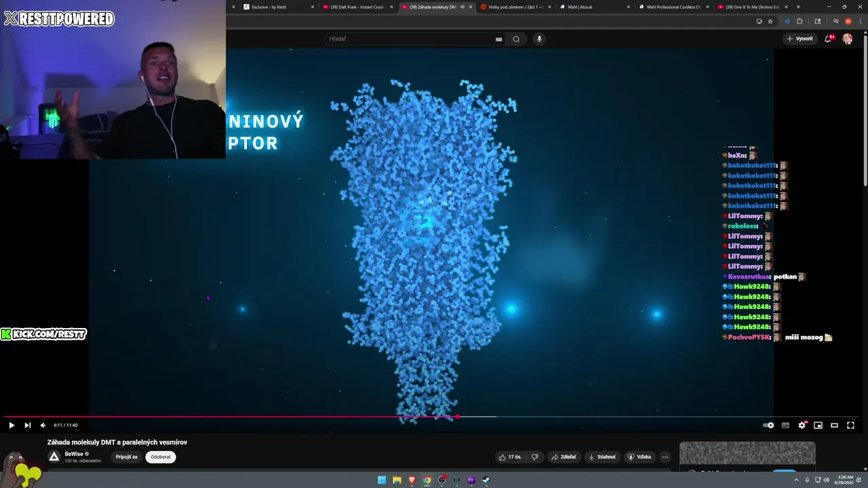Image resolution: width=868 pixels, height=488 pixels.
Task: Toggle the autoplay switch in player
Action: 768,425
